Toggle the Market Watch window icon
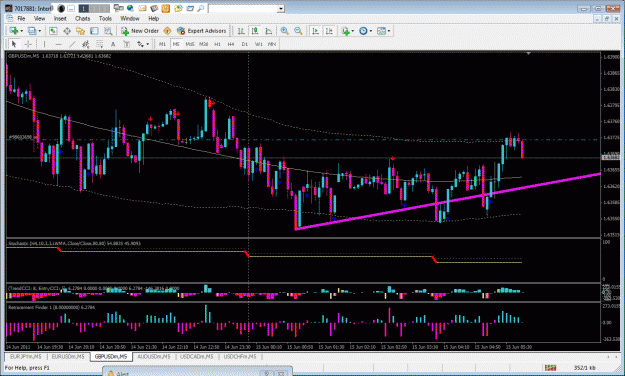This screenshot has height=376, width=625. [x=53, y=31]
